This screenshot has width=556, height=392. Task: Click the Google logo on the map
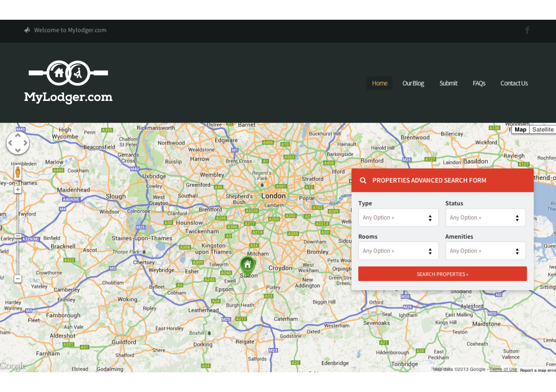13,366
